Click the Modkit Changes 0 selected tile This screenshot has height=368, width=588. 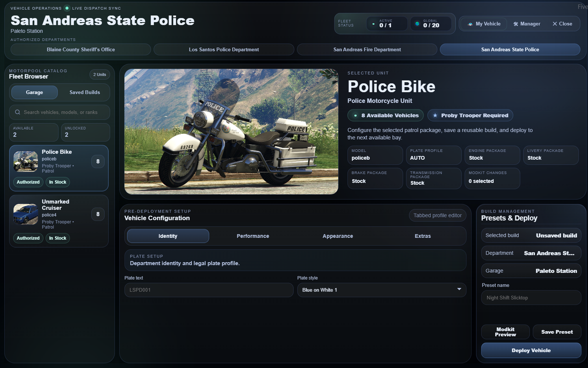(492, 178)
